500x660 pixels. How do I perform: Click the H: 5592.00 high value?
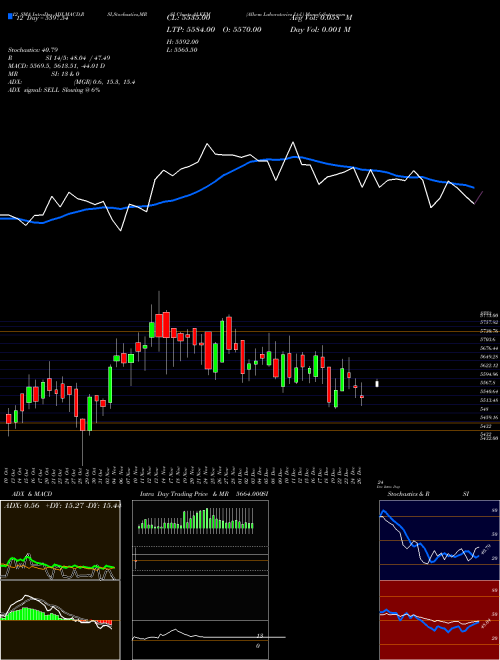pyautogui.click(x=183, y=42)
